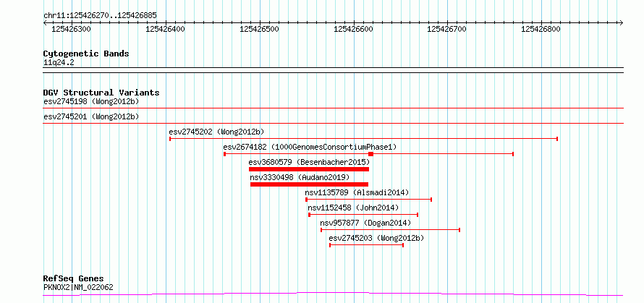Select the esv2674182 1000GenomesConsortiumPhase1 label
The image size is (644, 303).
pos(310,147)
